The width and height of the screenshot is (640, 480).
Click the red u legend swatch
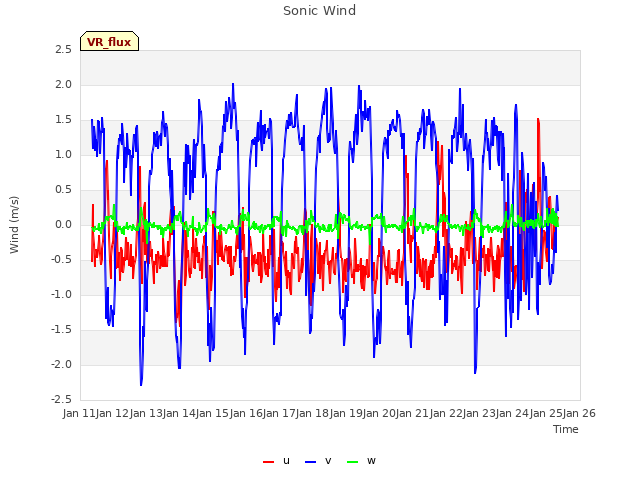(x=269, y=462)
